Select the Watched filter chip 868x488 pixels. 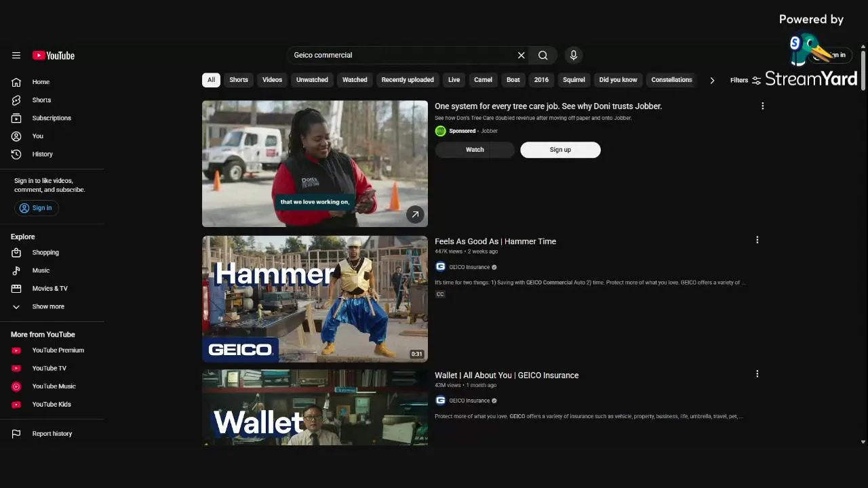355,80
